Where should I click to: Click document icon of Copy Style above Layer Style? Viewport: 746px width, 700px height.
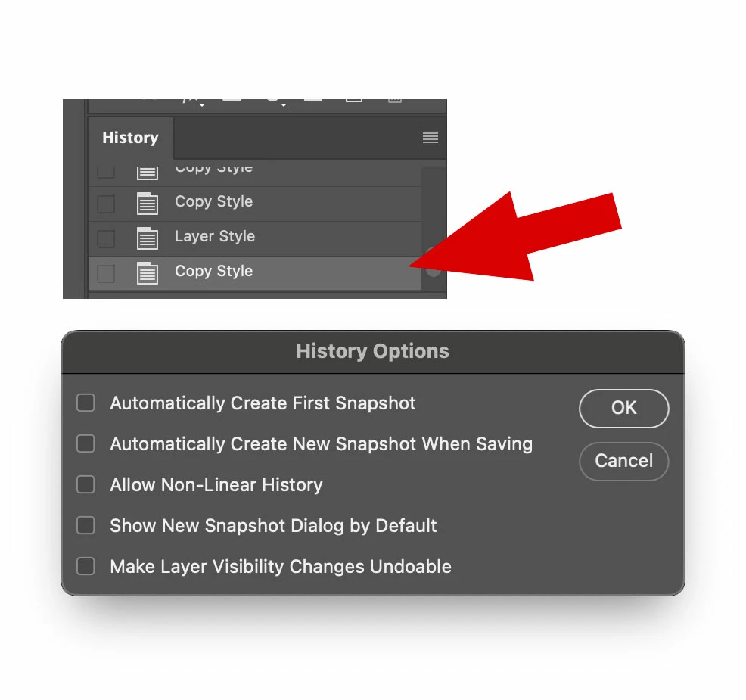click(148, 204)
